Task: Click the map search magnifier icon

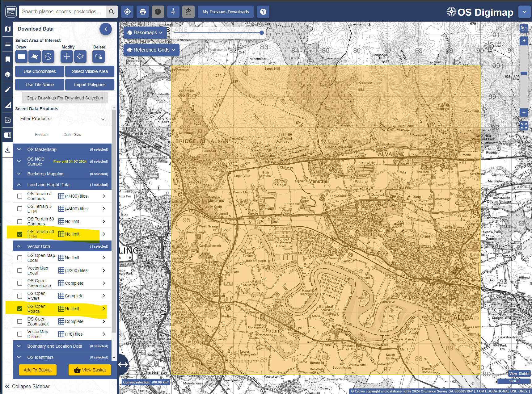Action: pyautogui.click(x=112, y=12)
